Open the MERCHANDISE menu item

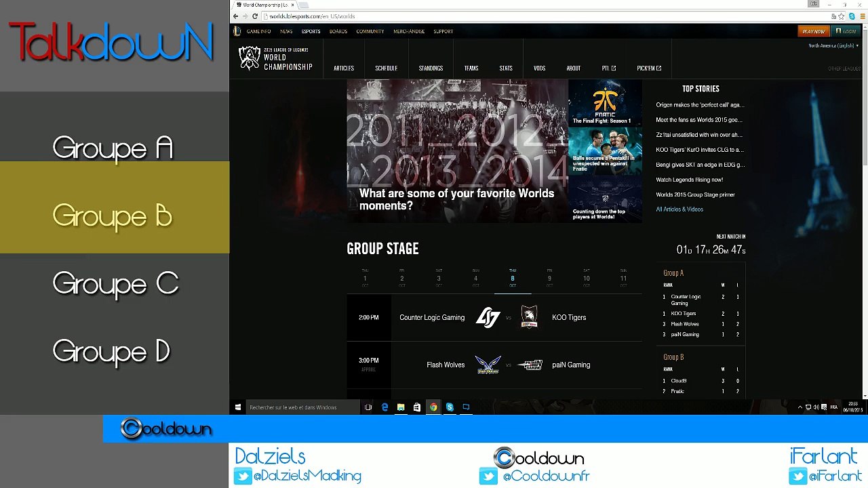(409, 31)
